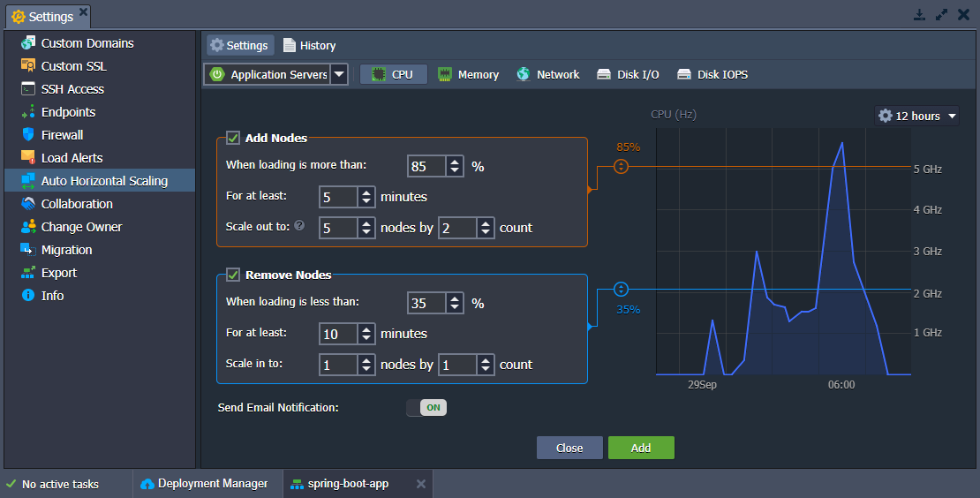Toggle the Send Email Notification switch

tap(426, 407)
